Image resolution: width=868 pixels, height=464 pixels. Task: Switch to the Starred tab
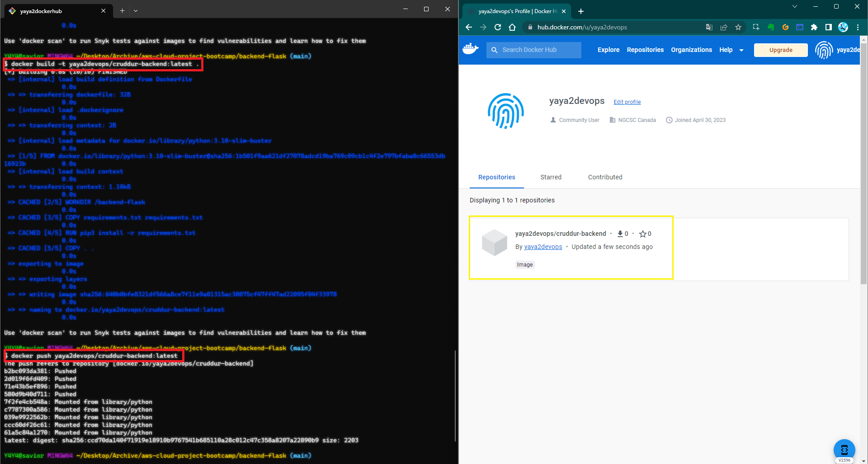pyautogui.click(x=551, y=177)
